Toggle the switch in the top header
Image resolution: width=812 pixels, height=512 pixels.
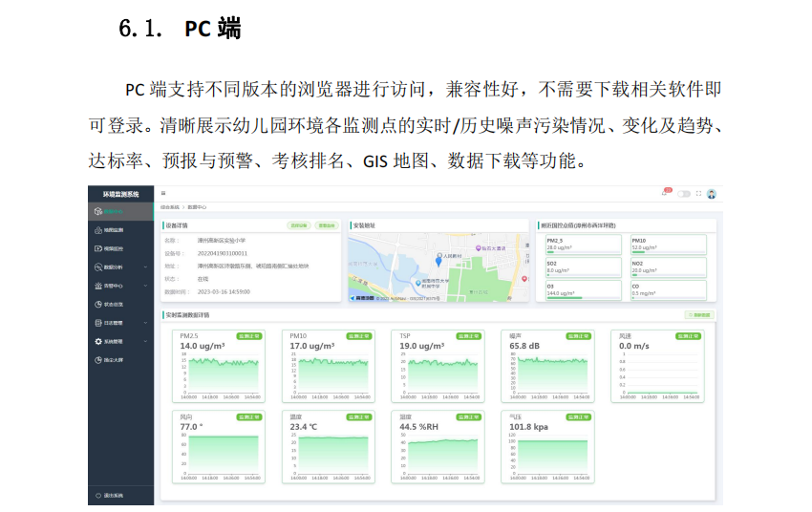click(683, 194)
